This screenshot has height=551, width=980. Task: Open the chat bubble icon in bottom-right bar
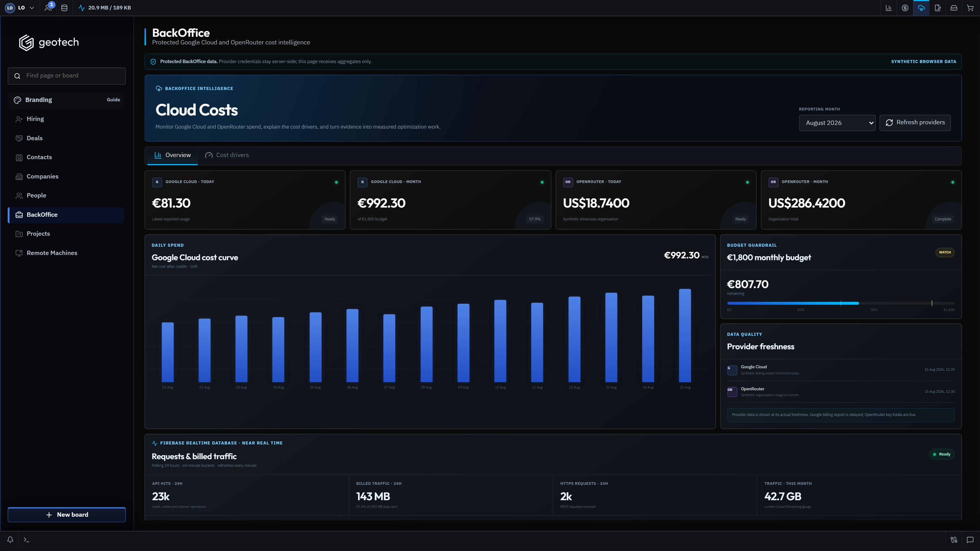(x=970, y=540)
